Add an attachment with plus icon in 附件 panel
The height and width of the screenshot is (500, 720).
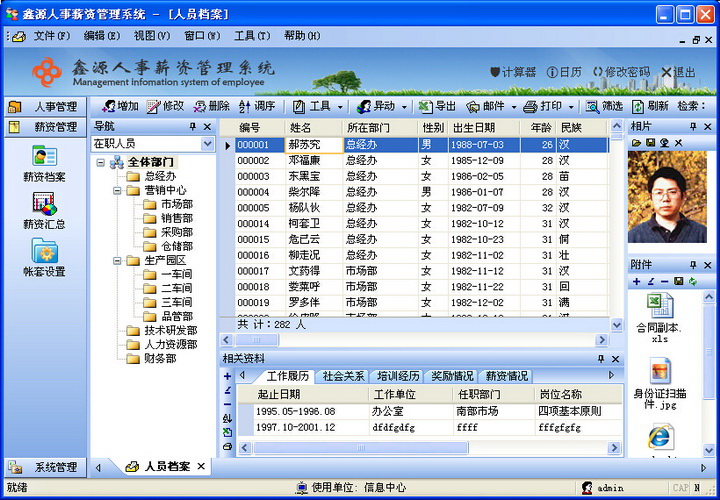click(636, 281)
